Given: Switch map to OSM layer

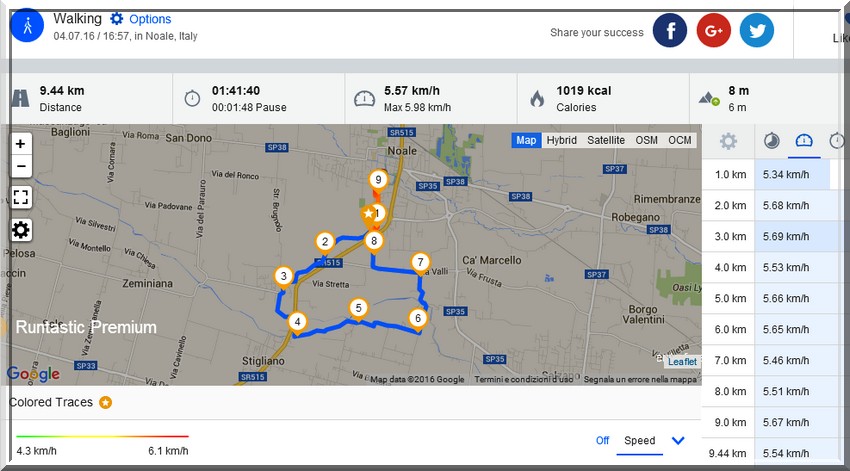Looking at the screenshot, I should (x=647, y=140).
